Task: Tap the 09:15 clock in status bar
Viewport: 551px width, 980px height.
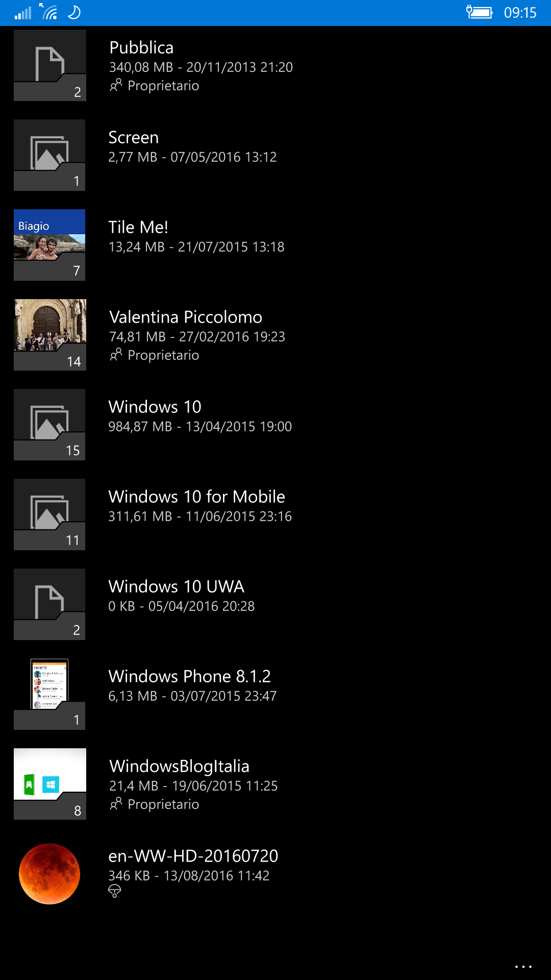Action: pyautogui.click(x=520, y=13)
